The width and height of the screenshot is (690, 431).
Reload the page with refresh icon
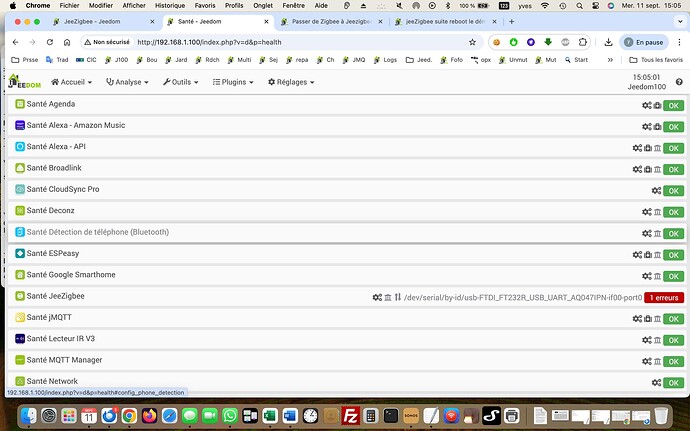pos(50,42)
